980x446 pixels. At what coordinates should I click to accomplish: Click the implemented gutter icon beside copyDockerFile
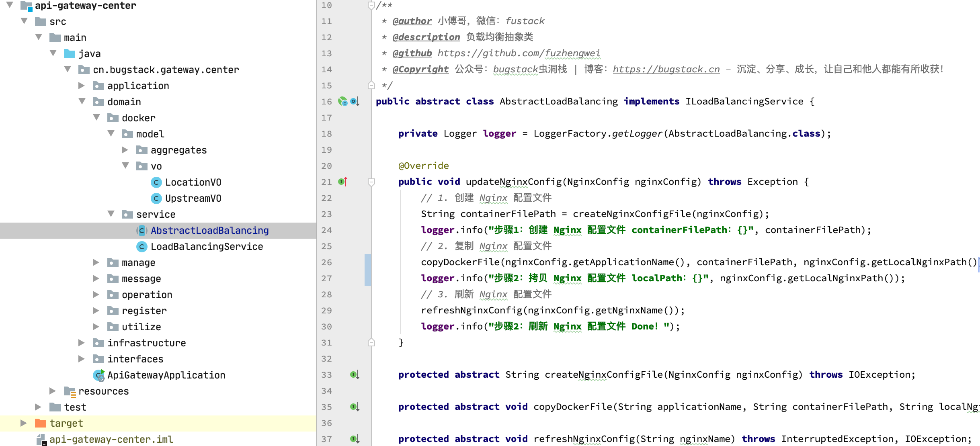pyautogui.click(x=354, y=407)
